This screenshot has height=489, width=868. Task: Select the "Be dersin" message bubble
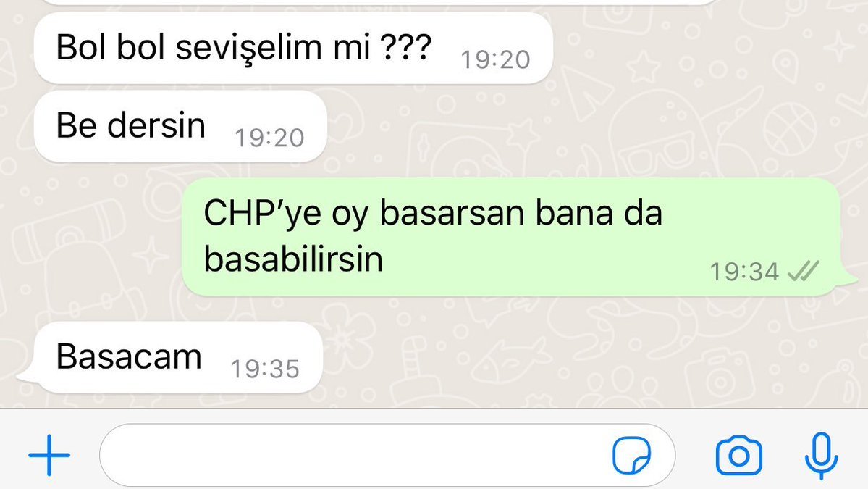[x=180, y=126]
